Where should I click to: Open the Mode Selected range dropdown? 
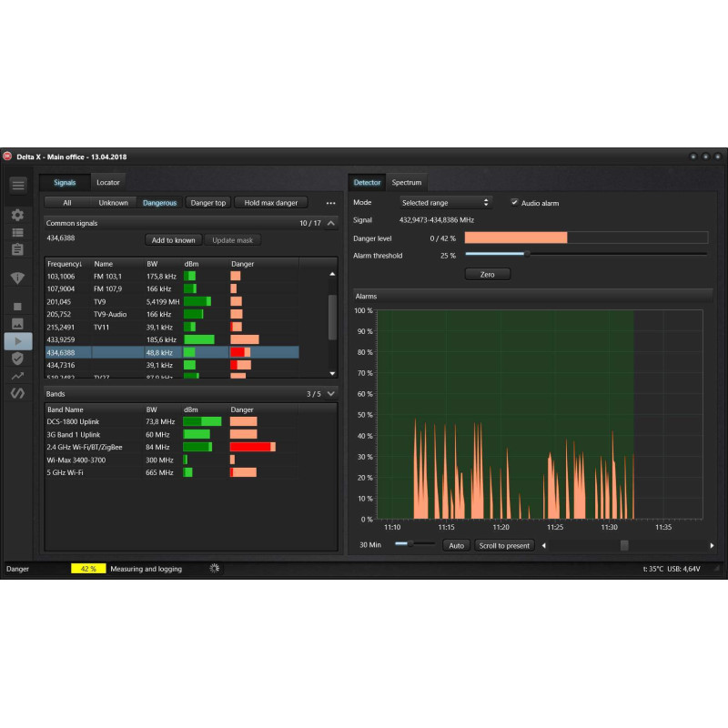[445, 203]
